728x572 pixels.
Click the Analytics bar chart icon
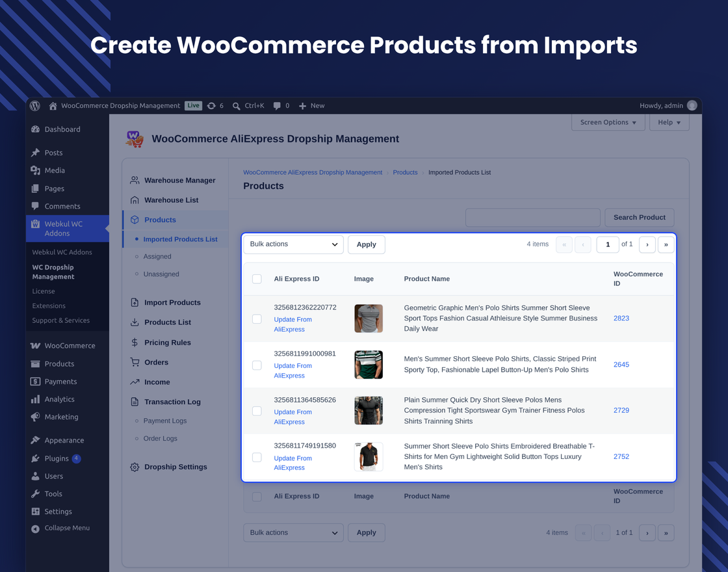[35, 399]
